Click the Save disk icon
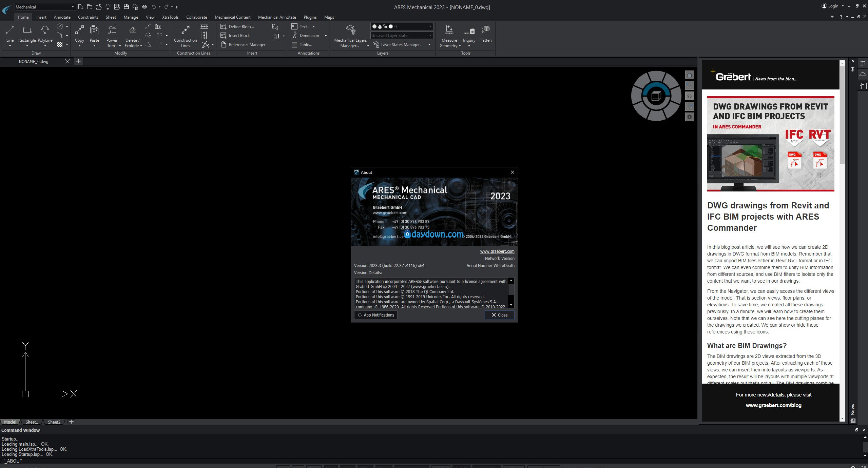Viewport: 868px width, 468px height. click(x=126, y=7)
